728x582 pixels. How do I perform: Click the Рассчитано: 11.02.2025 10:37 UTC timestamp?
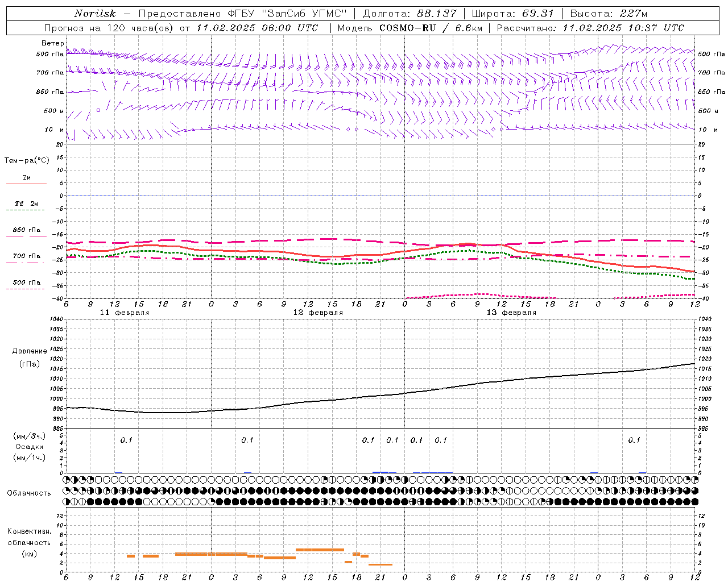tap(590, 28)
